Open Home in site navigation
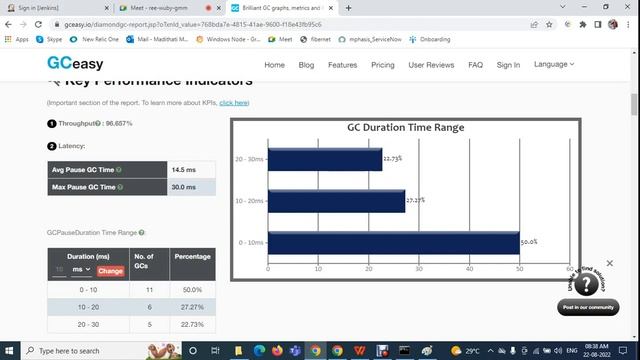Image resolution: width=640 pixels, height=360 pixels. point(274,65)
